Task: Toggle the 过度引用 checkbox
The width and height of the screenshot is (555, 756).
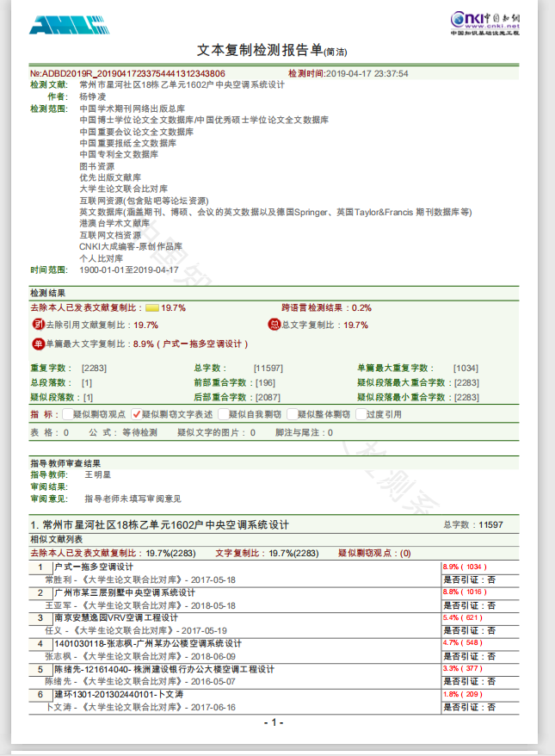Action: 361,414
